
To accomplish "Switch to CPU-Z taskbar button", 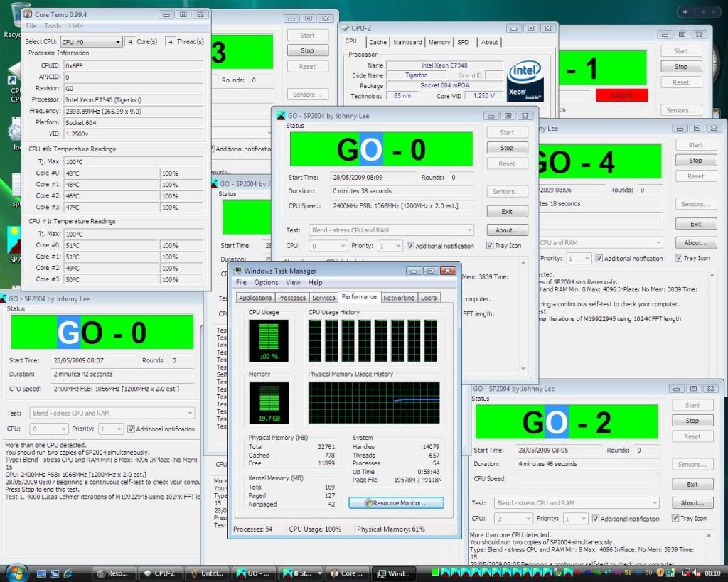I will pos(161,573).
